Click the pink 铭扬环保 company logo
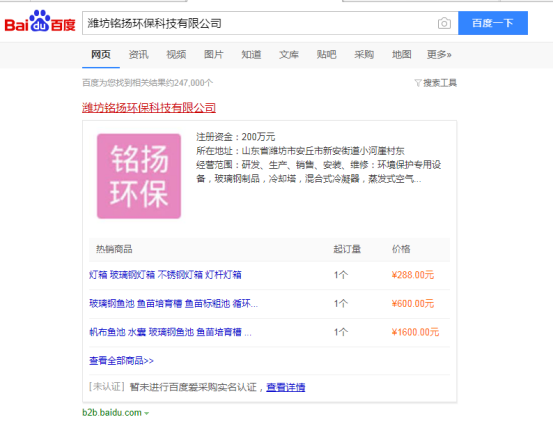The image size is (554, 424). pyautogui.click(x=139, y=176)
